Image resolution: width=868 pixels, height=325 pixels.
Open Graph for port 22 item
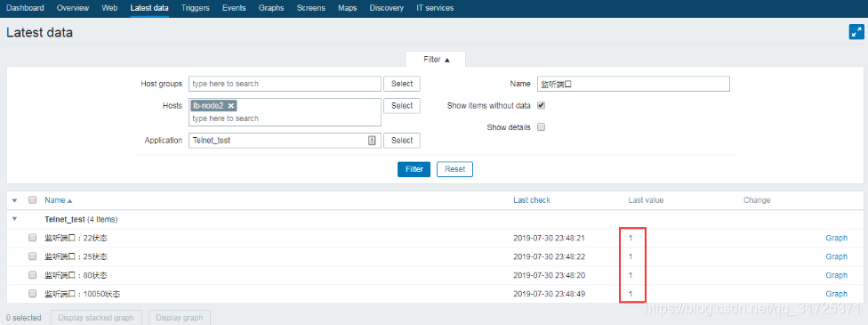point(837,238)
